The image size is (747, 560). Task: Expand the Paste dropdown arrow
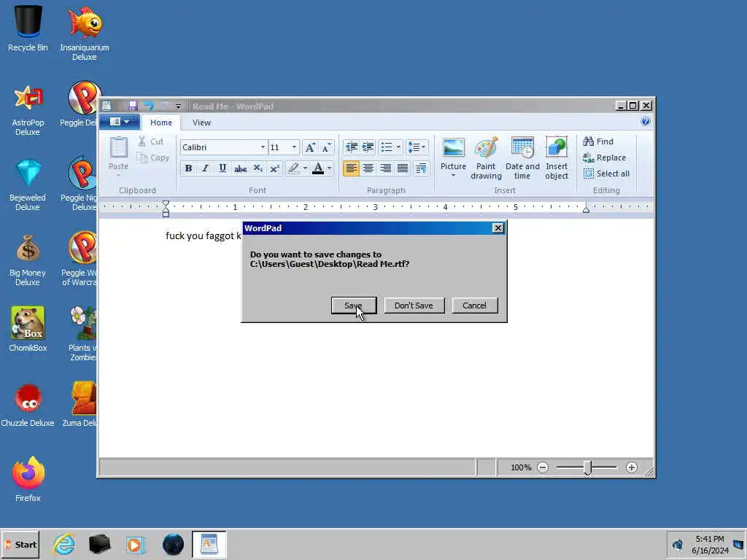pyautogui.click(x=118, y=176)
